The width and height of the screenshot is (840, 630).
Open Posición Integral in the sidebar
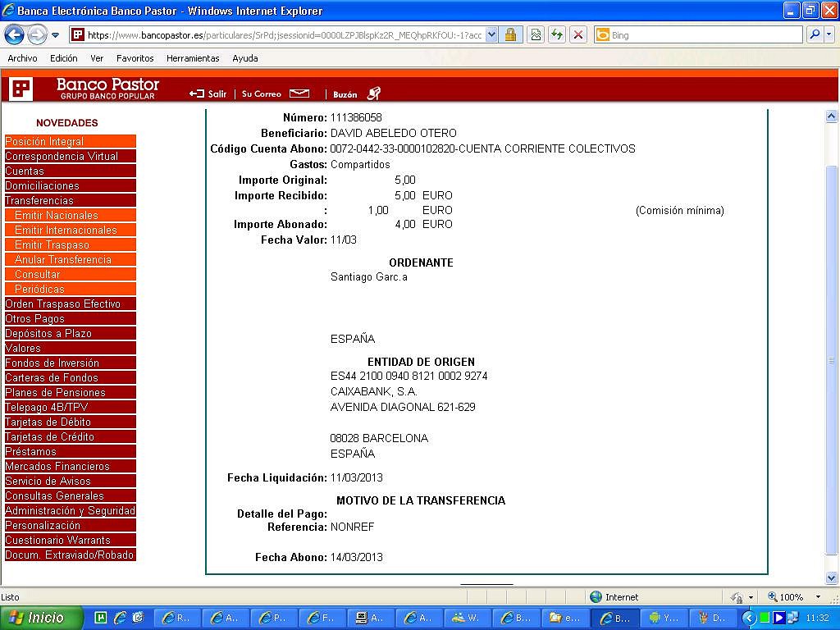point(71,141)
